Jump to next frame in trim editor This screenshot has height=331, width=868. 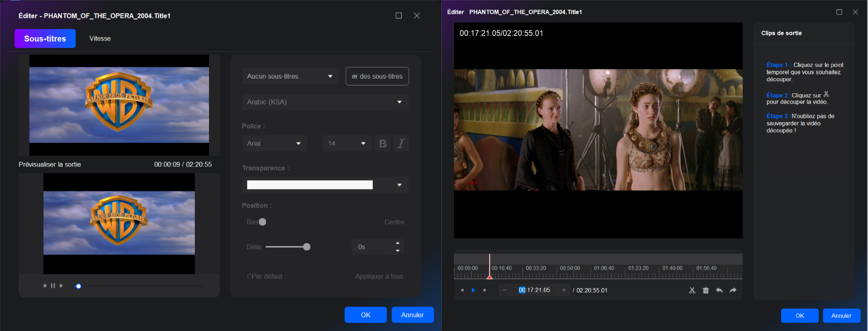[484, 290]
